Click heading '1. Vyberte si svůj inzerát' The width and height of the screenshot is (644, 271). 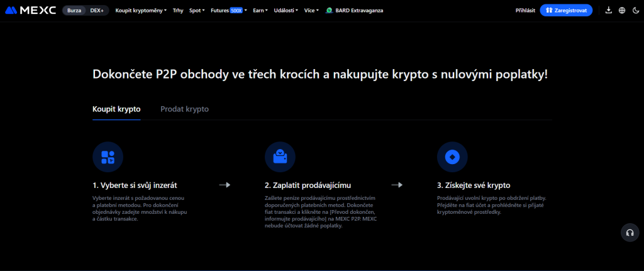pyautogui.click(x=135, y=185)
